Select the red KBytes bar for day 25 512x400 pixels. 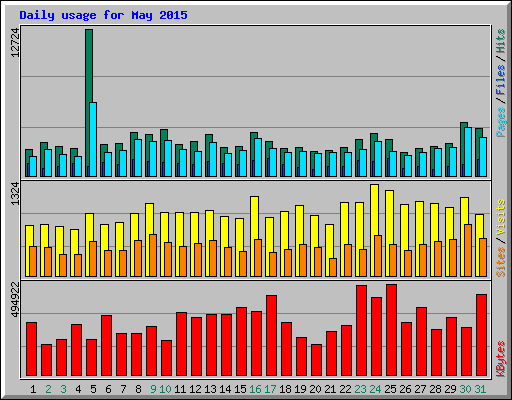391,330
